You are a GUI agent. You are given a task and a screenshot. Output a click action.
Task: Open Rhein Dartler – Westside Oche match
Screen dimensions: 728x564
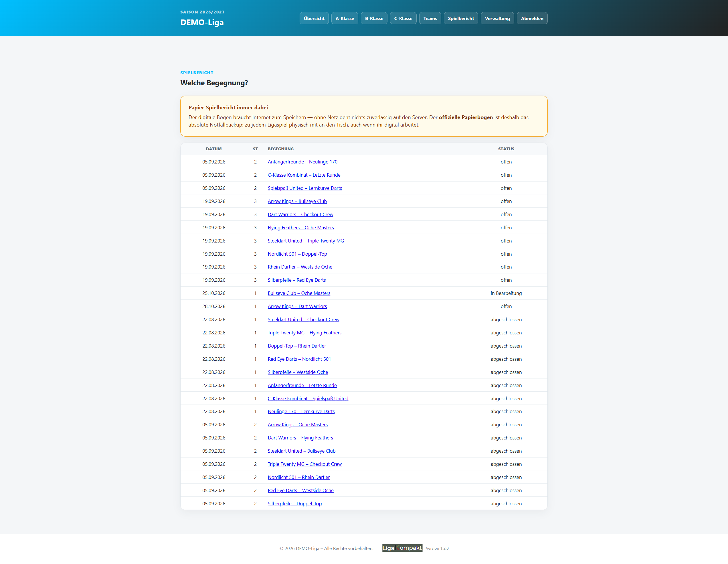pos(300,267)
